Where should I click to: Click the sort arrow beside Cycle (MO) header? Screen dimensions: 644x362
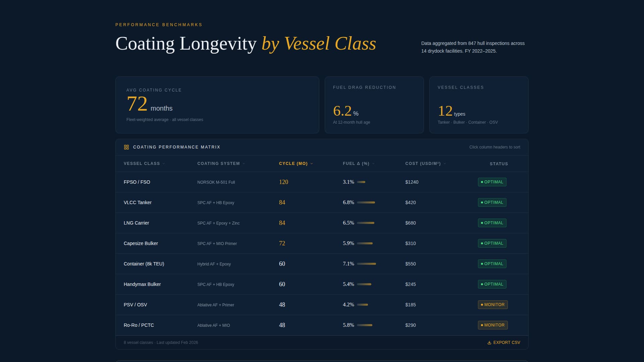click(312, 164)
